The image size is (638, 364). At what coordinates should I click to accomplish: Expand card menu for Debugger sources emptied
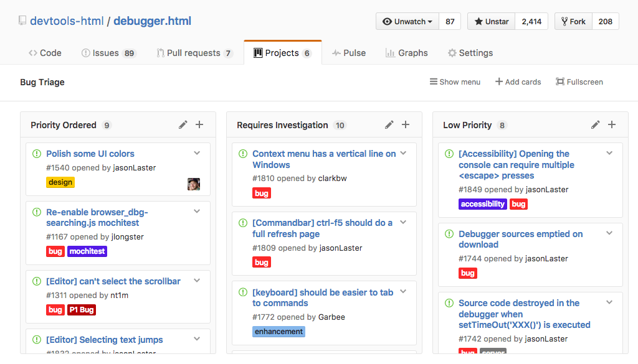(609, 233)
